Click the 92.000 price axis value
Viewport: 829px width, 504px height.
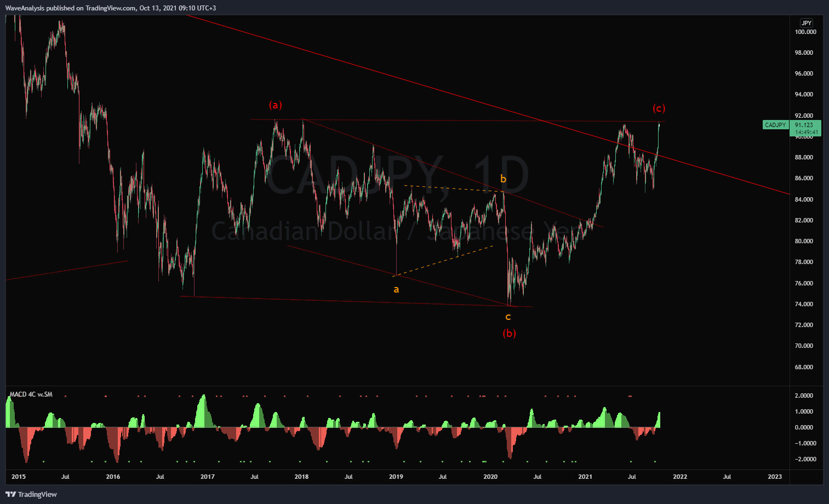(x=804, y=116)
